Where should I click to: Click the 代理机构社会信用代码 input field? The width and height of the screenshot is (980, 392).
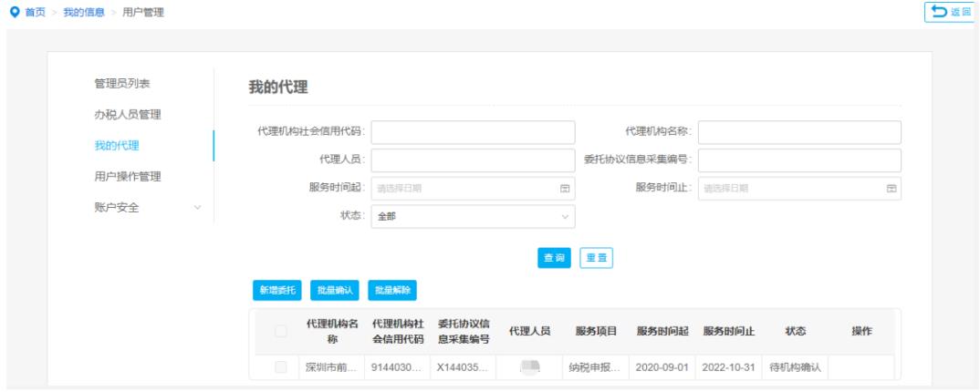click(473, 132)
